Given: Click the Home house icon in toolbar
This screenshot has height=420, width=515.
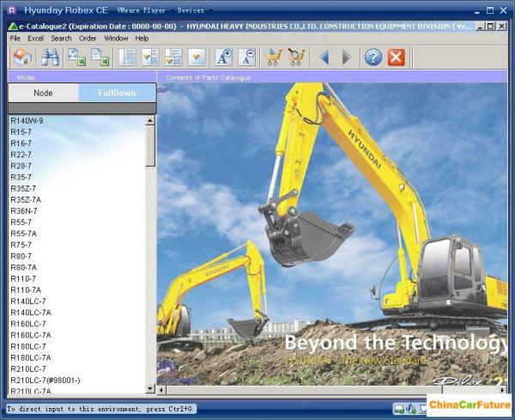Looking at the screenshot, I should pyautogui.click(x=22, y=58).
